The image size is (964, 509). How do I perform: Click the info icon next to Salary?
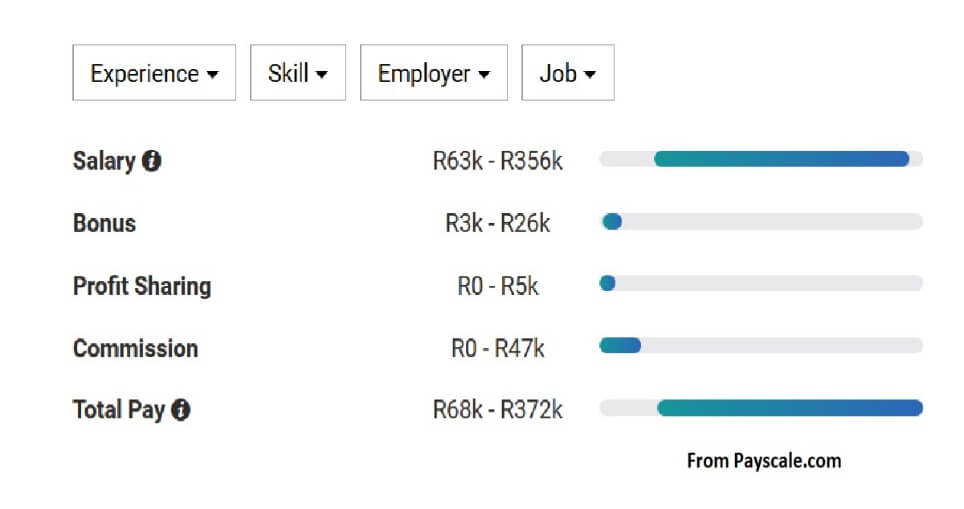[x=151, y=161]
